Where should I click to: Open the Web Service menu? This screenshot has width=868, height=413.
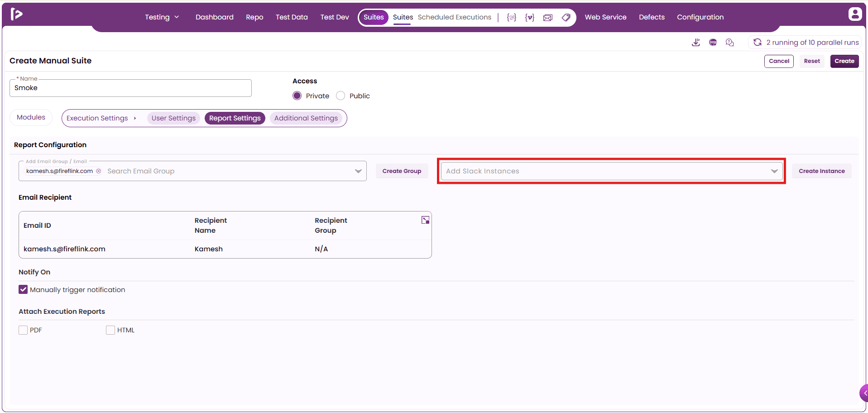[x=605, y=17]
